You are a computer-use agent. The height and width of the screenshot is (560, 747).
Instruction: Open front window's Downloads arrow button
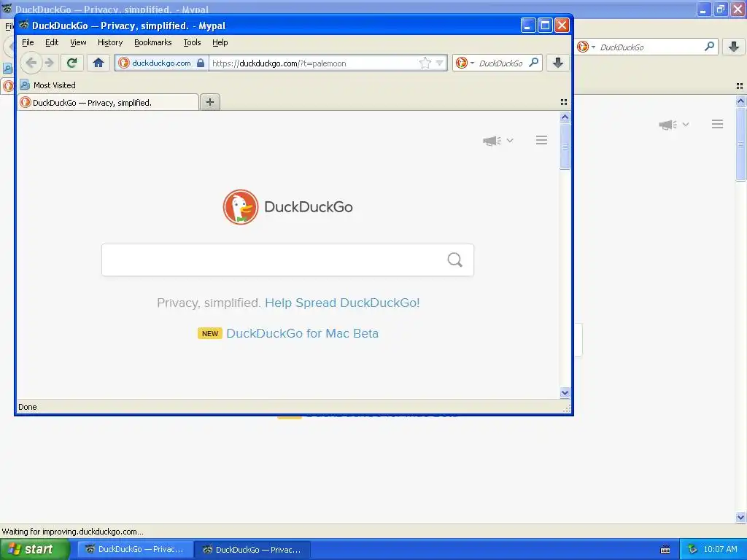(x=558, y=63)
